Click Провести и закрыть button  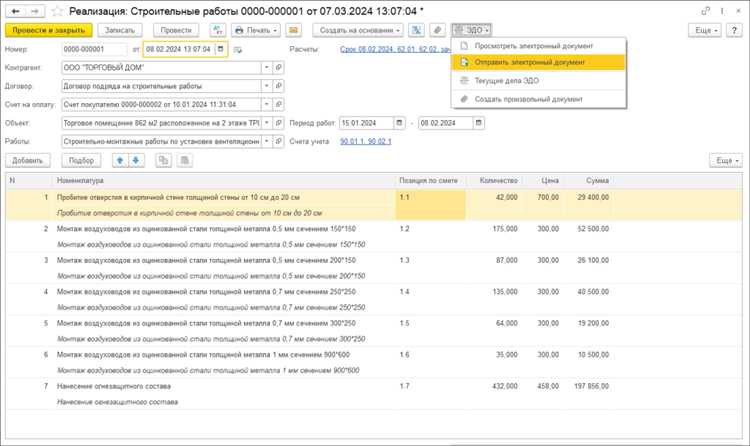tap(49, 30)
